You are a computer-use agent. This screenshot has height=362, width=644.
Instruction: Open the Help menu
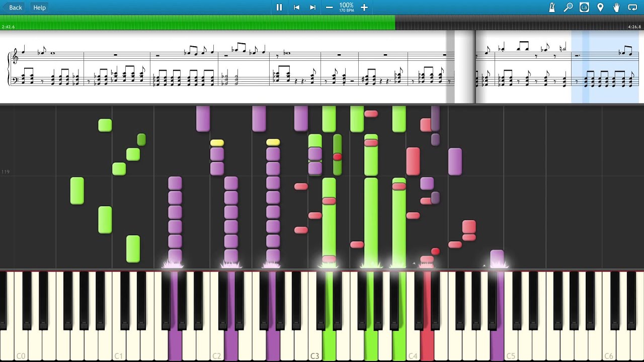pyautogui.click(x=39, y=8)
